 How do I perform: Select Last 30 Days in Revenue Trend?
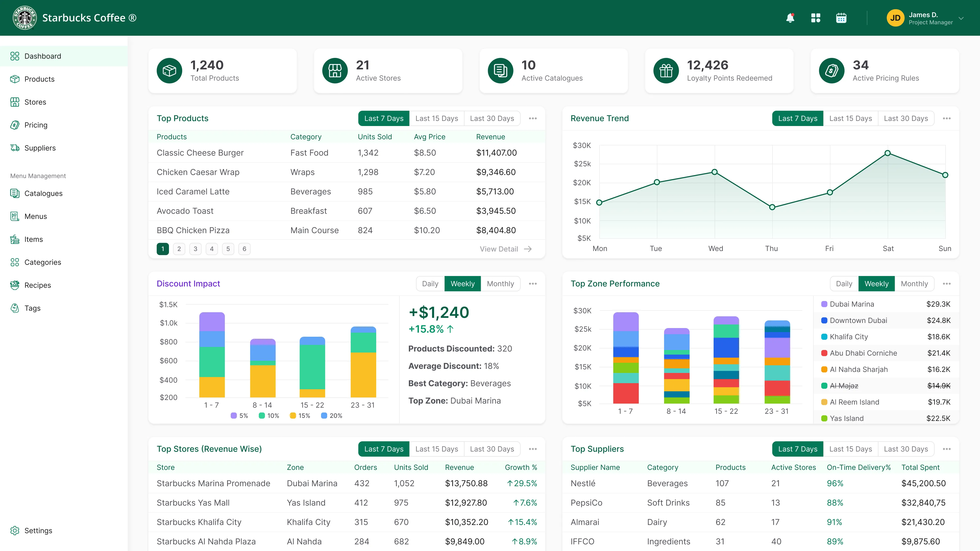(906, 119)
